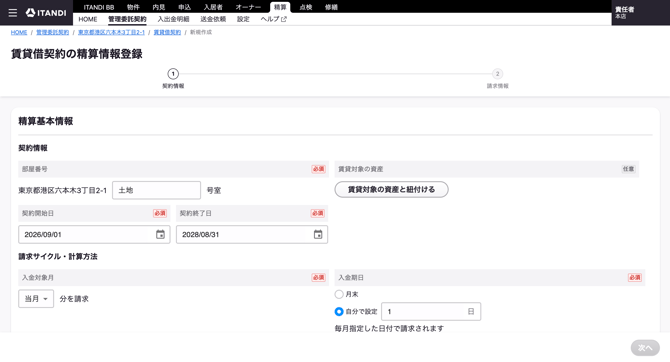Click the room number field containing 土地
670x362 pixels.
156,190
